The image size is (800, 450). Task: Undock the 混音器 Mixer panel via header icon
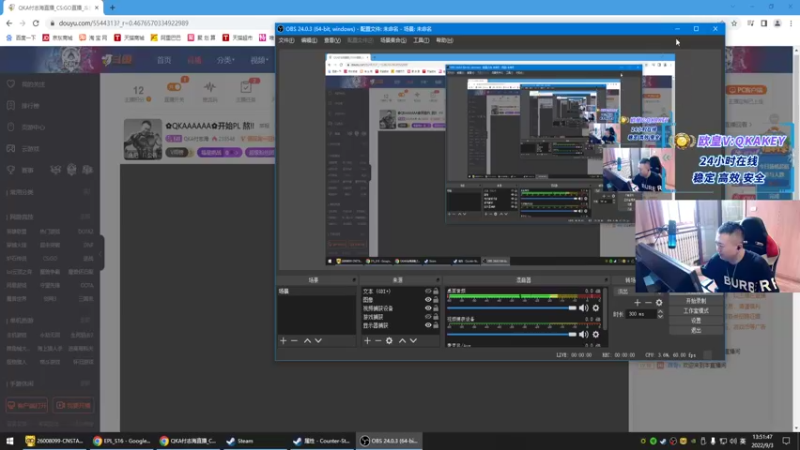[x=606, y=280]
